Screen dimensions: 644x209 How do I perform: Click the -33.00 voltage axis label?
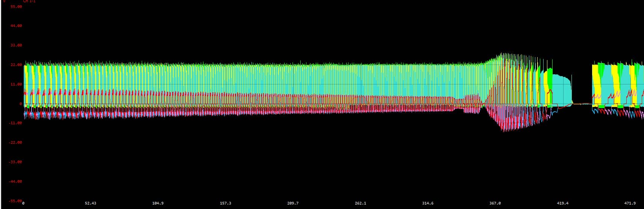pos(15,162)
